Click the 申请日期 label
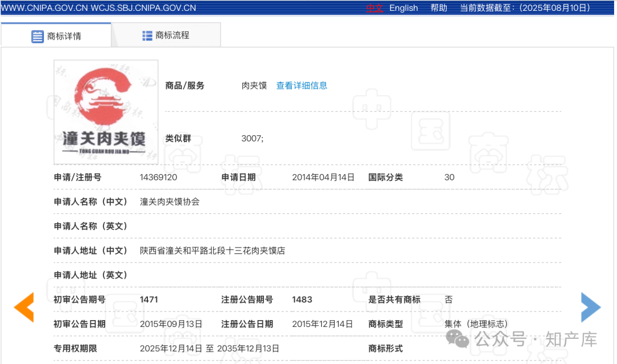Screen dimensions: 617x364 238,177
